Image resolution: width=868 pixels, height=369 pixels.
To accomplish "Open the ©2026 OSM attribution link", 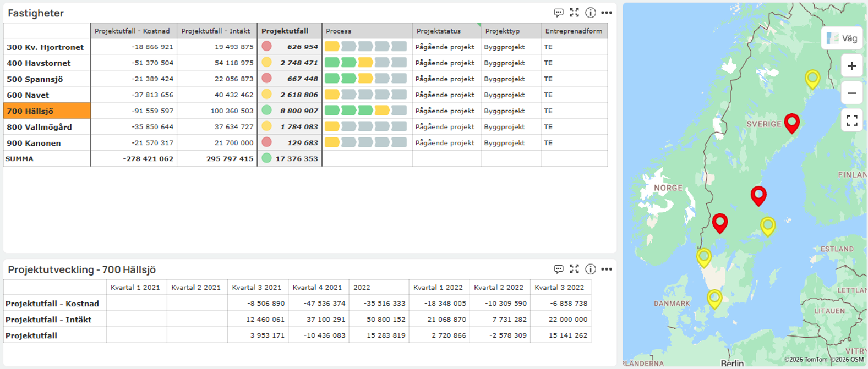I will tap(847, 360).
